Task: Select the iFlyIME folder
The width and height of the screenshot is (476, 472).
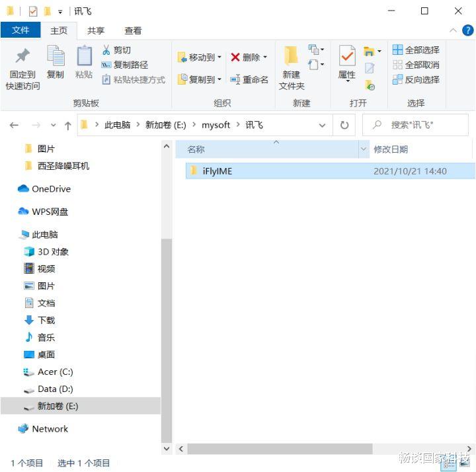Action: [330, 171]
